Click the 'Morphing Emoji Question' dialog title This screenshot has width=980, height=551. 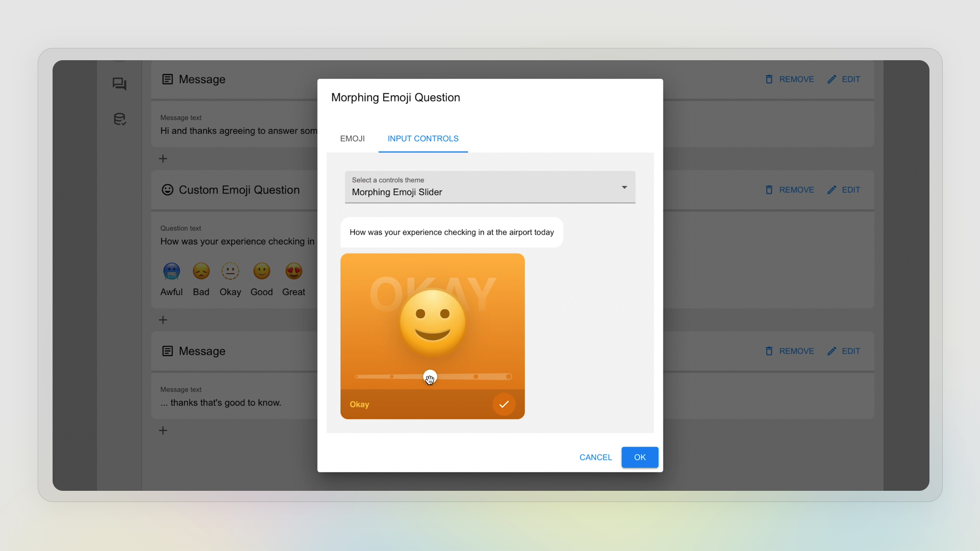tap(396, 97)
